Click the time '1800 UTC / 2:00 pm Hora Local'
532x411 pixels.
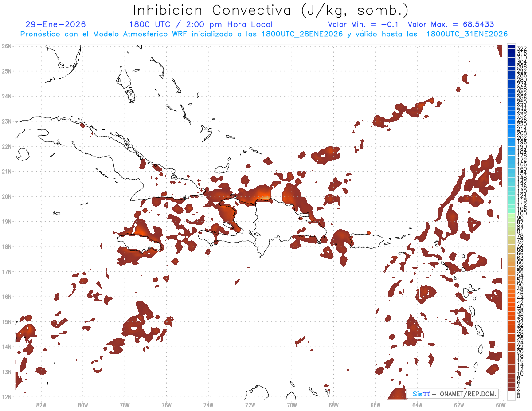(201, 24)
